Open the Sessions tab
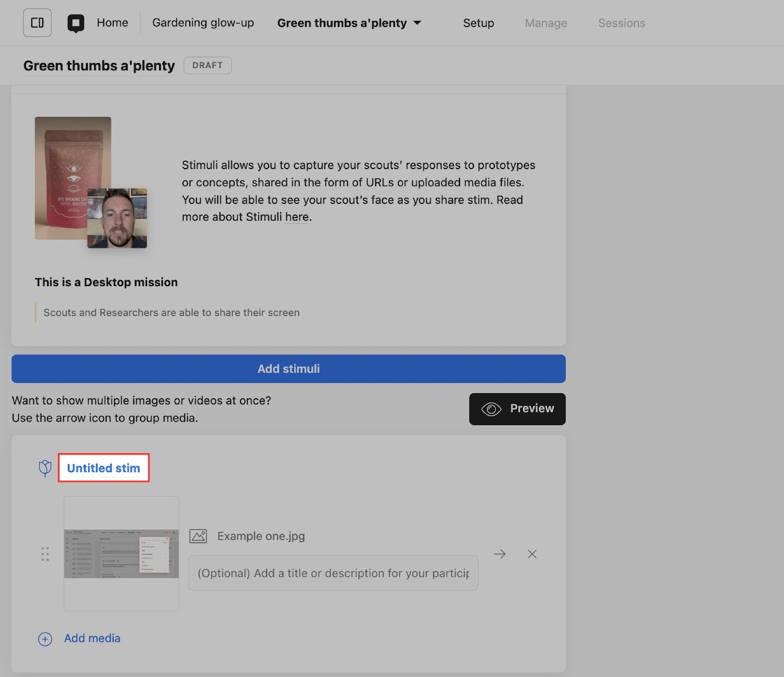Image resolution: width=784 pixels, height=677 pixels. point(621,23)
